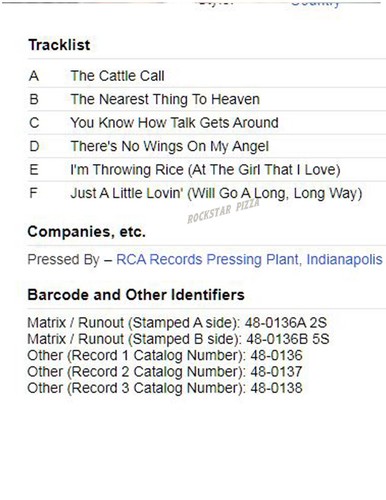This screenshot has width=386, height=500.
Task: Click Barcode and Other Identifiers heading
Action: (136, 295)
